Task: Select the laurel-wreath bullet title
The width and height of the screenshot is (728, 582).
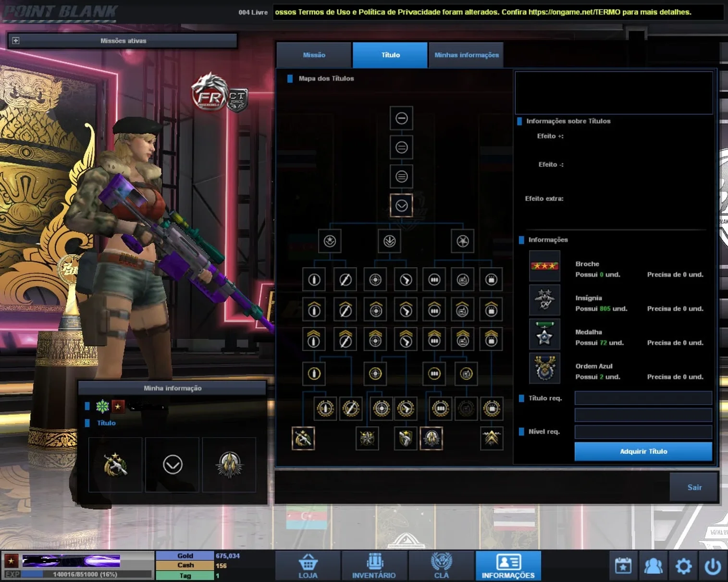Action: point(325,409)
